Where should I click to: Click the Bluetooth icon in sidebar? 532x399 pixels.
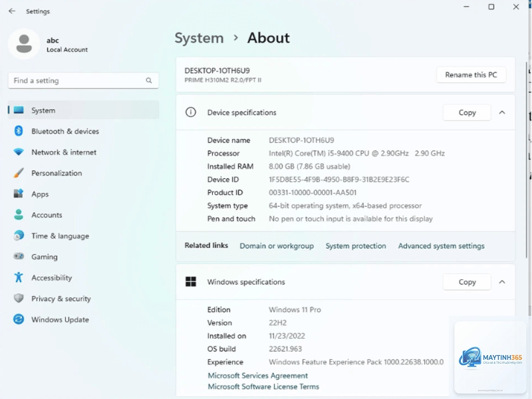point(19,131)
